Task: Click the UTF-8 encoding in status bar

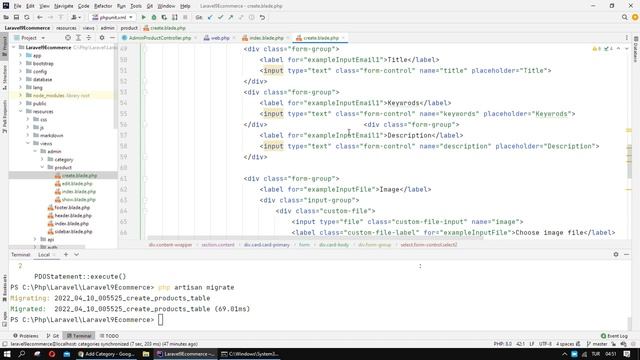Action: (x=545, y=344)
